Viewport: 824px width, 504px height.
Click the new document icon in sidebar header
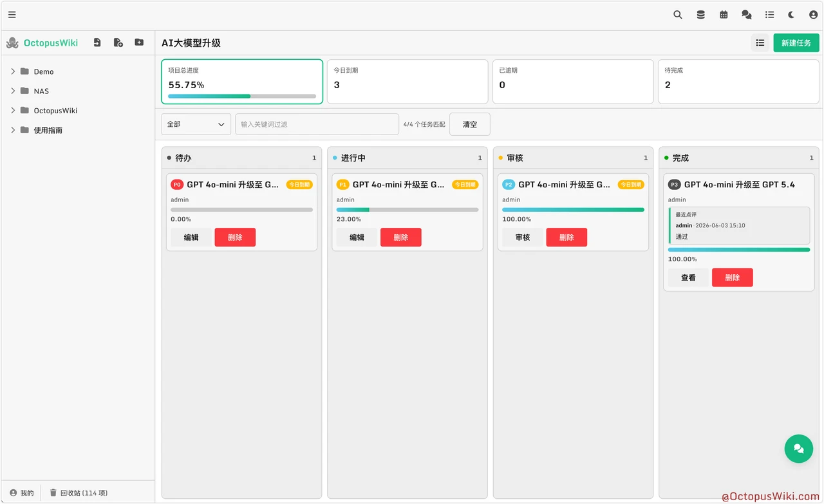pyautogui.click(x=118, y=42)
